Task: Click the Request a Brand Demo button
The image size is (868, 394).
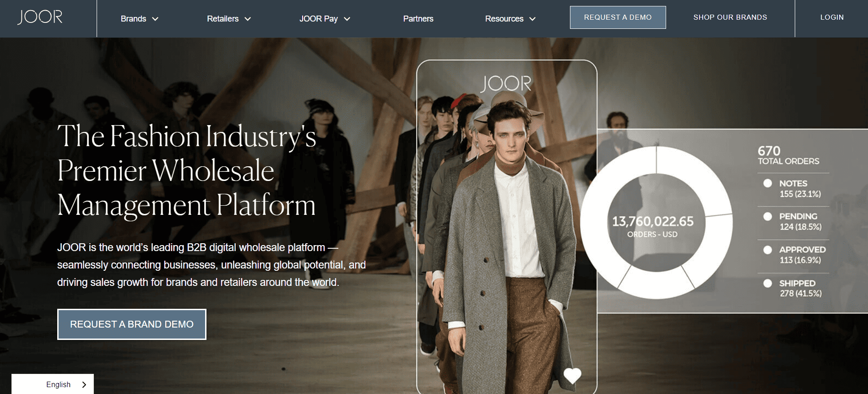Action: [132, 324]
